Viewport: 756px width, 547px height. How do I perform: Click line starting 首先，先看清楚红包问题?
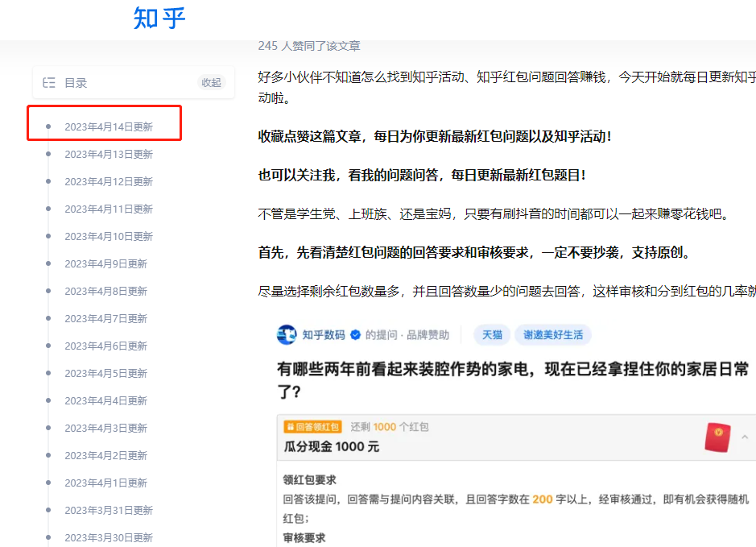(474, 252)
